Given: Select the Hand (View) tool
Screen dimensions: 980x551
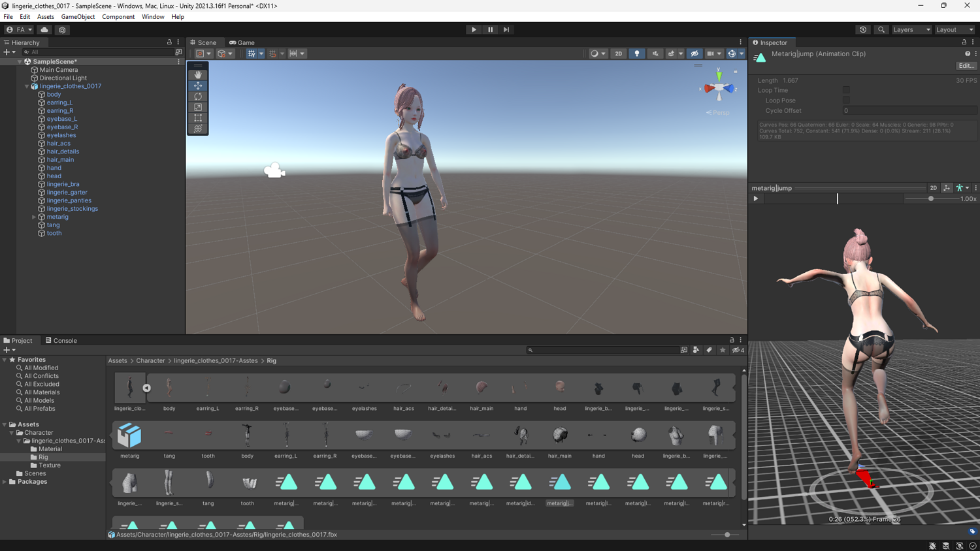Looking at the screenshot, I should (198, 75).
